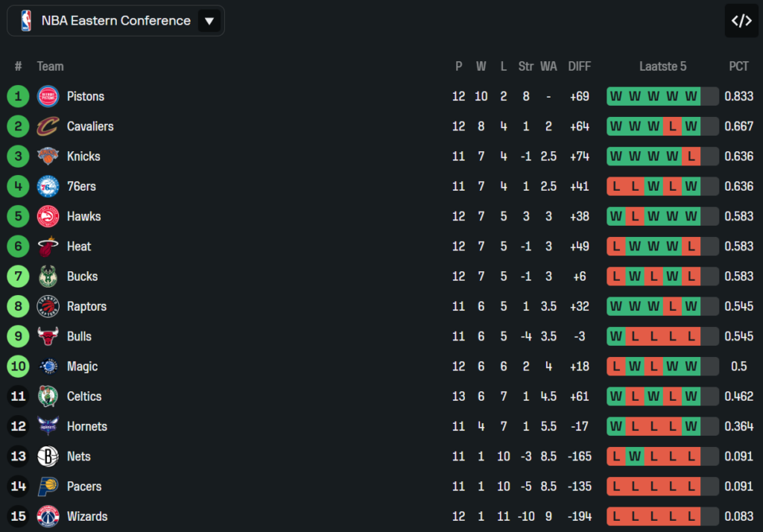Open the Wizards team name link

(x=87, y=516)
